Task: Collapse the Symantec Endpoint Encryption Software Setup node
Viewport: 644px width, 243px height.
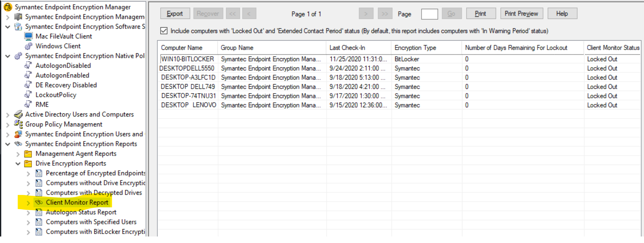Action: (8, 27)
